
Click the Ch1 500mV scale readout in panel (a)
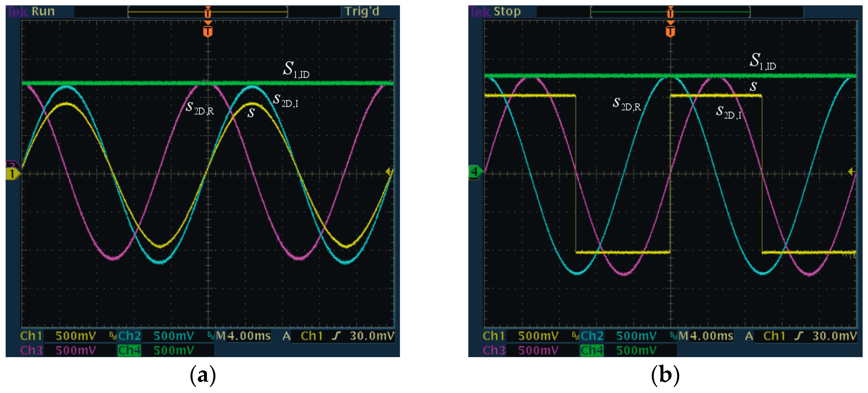point(75,336)
